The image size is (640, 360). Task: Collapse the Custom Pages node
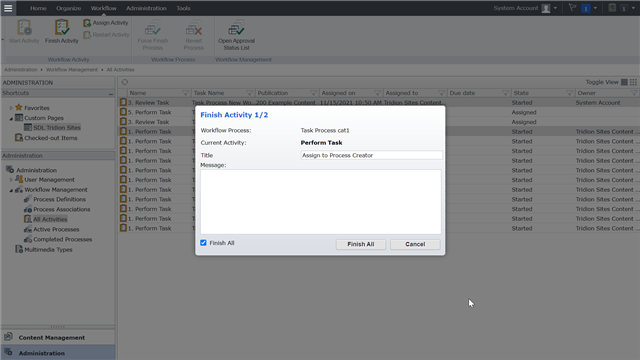[11, 118]
